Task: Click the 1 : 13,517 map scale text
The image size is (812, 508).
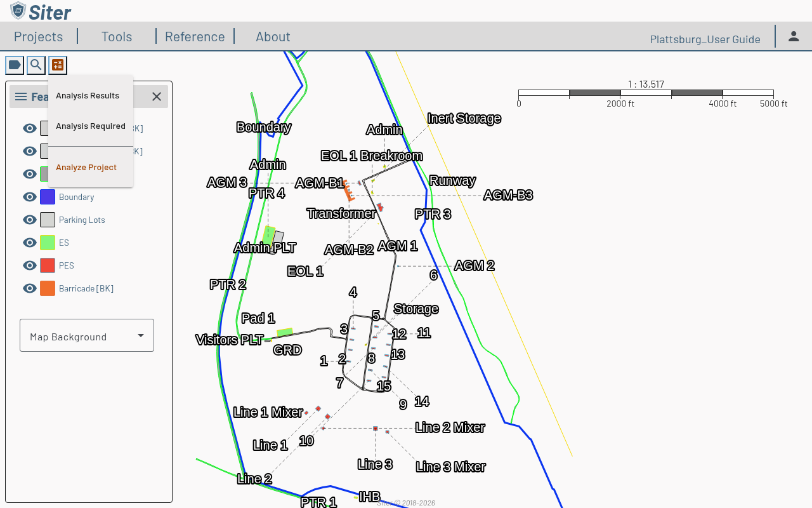Action: click(646, 84)
